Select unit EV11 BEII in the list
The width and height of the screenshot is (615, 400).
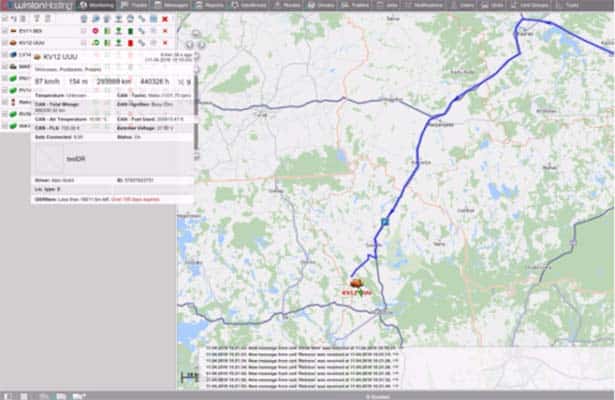35,31
